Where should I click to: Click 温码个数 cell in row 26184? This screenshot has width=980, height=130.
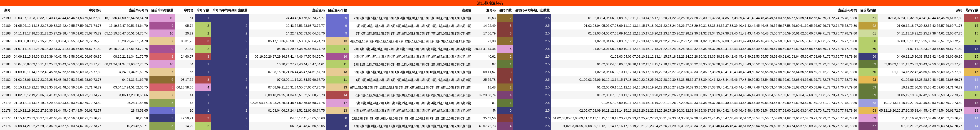(x=505, y=64)
